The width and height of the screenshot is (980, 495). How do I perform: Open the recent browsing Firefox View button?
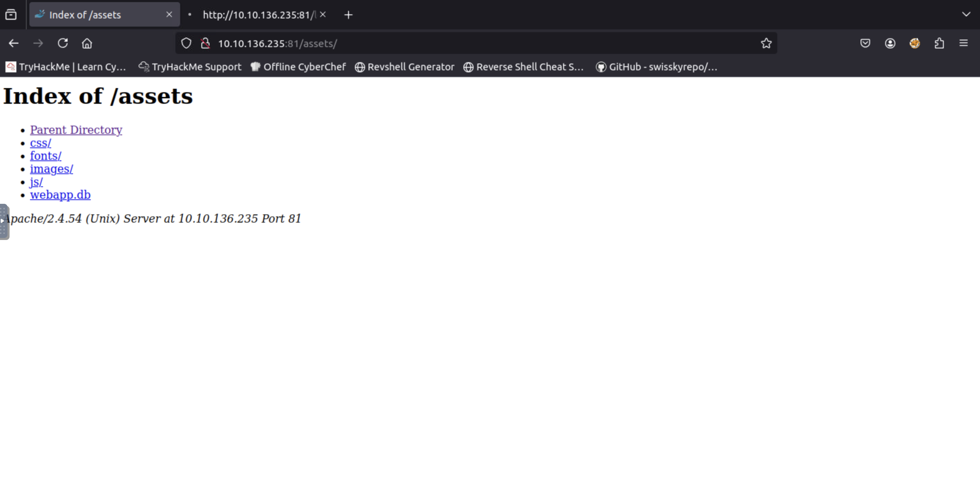[11, 14]
